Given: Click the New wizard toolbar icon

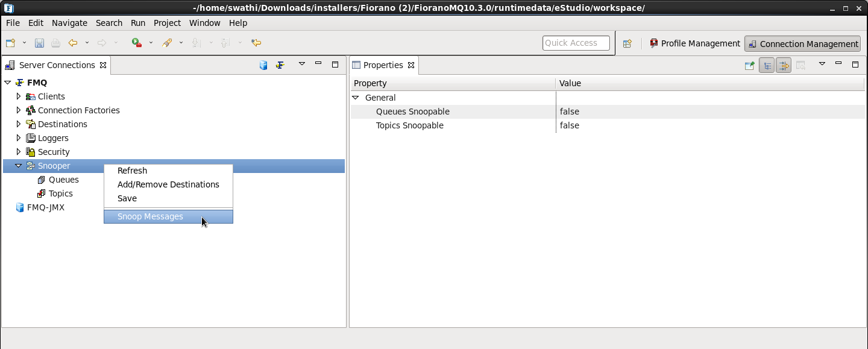Looking at the screenshot, I should click(10, 43).
